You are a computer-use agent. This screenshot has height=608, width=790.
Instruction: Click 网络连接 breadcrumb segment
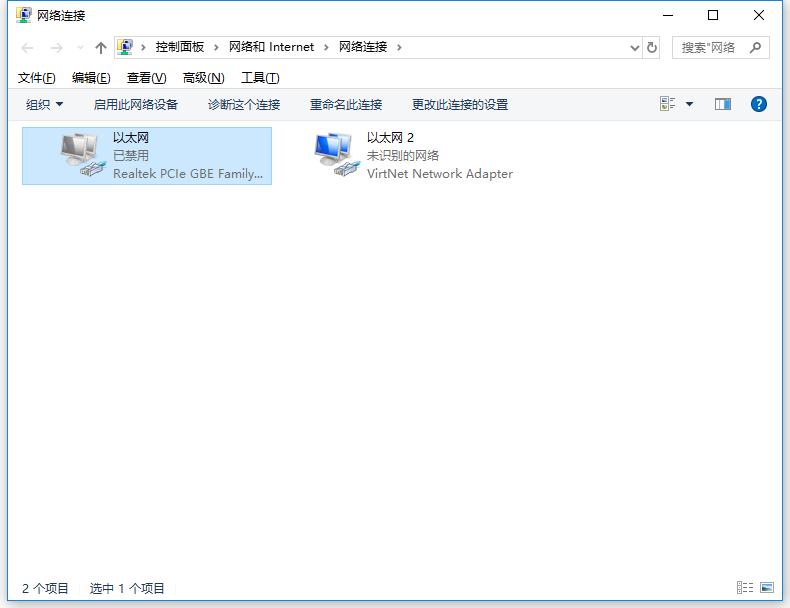point(363,47)
